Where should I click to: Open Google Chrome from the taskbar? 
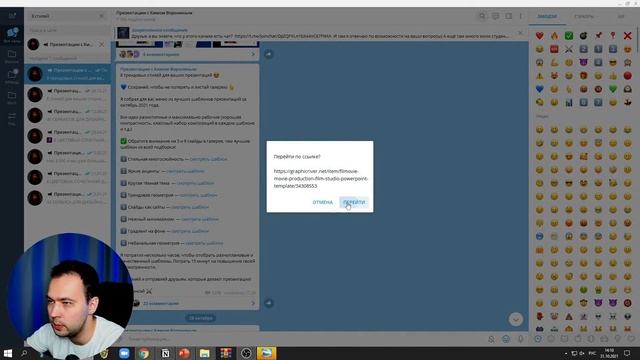pyautogui.click(x=144, y=353)
